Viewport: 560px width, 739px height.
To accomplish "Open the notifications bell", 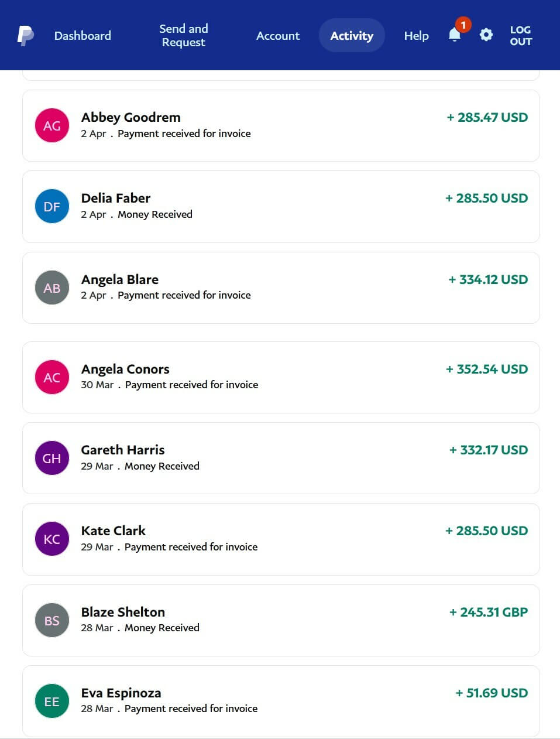I will coord(455,35).
